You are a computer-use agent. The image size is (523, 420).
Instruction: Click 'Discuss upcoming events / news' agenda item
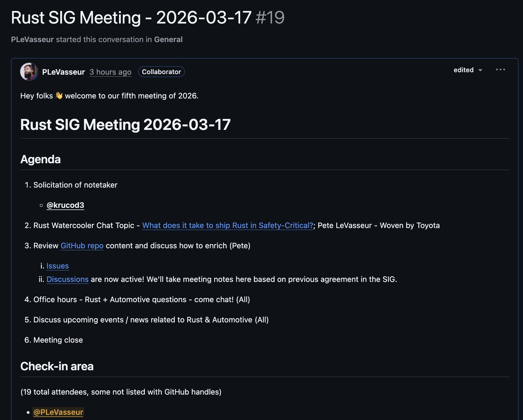coord(151,319)
